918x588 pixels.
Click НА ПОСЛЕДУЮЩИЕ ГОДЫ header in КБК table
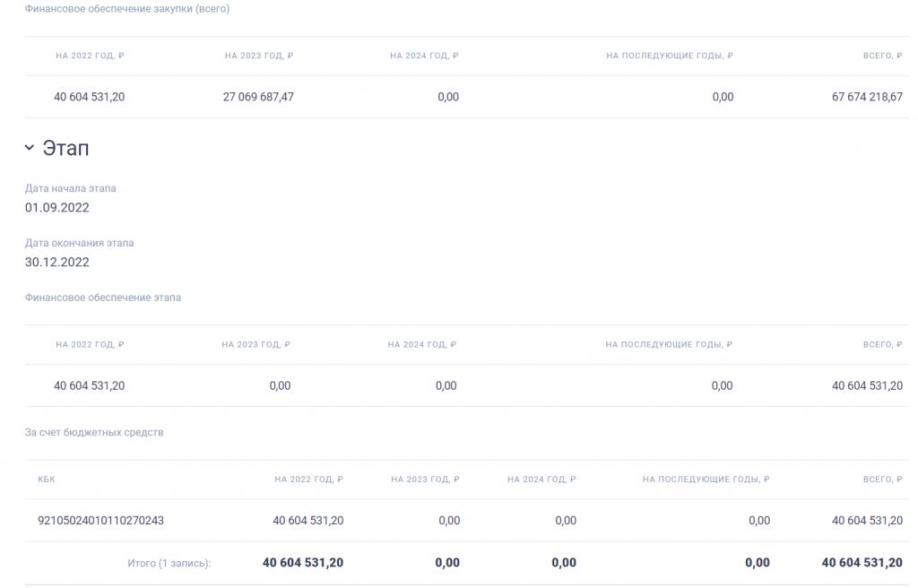(706, 480)
